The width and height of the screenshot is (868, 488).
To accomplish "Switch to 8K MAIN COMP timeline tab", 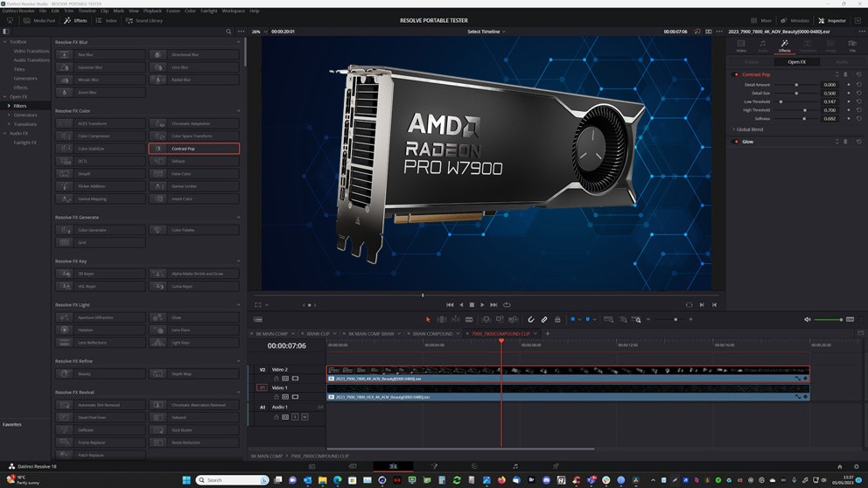I will (x=272, y=333).
